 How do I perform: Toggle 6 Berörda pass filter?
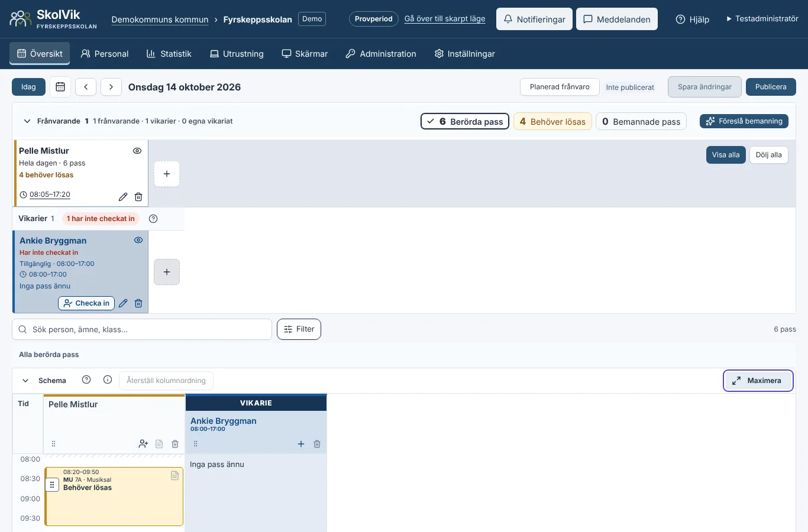[x=465, y=121]
